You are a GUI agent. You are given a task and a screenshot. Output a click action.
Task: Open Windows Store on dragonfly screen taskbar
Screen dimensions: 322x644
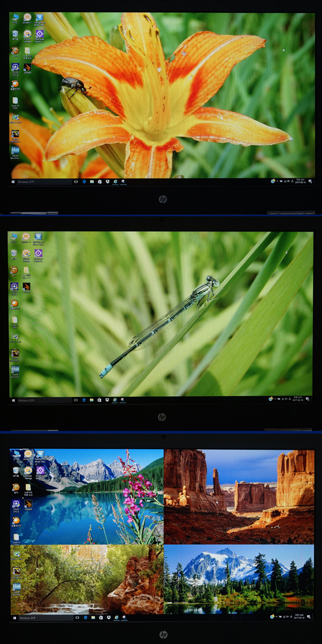[99, 400]
